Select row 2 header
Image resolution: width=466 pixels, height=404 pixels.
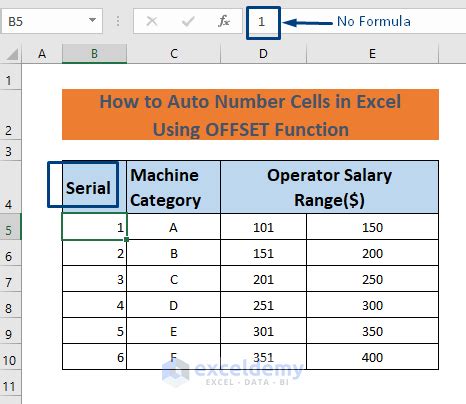click(10, 114)
